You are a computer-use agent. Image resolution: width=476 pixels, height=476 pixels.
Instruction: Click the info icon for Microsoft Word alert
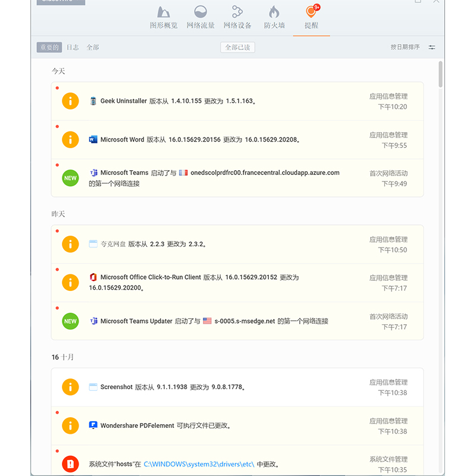tap(70, 140)
